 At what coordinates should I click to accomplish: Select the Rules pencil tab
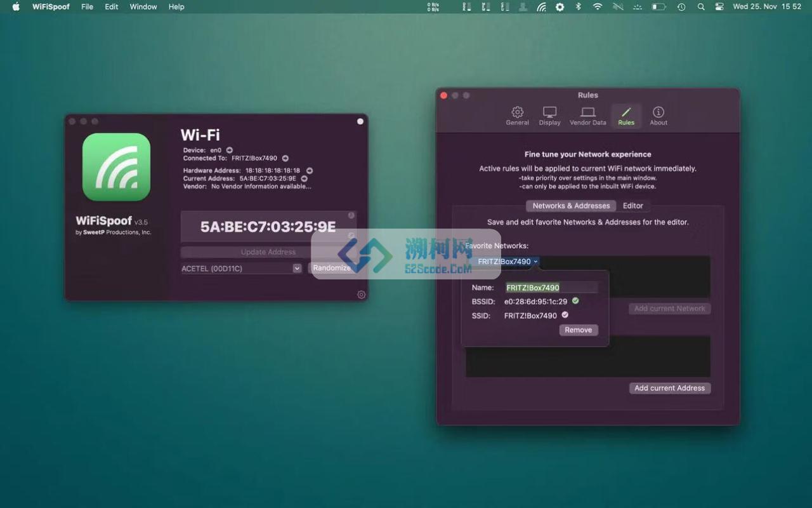coord(626,116)
